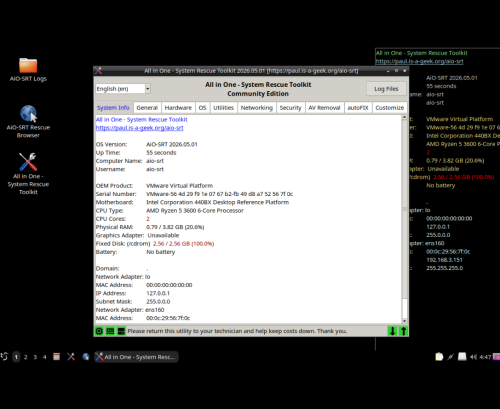Click the green memory status icon
The image size is (500, 409).
(110, 331)
